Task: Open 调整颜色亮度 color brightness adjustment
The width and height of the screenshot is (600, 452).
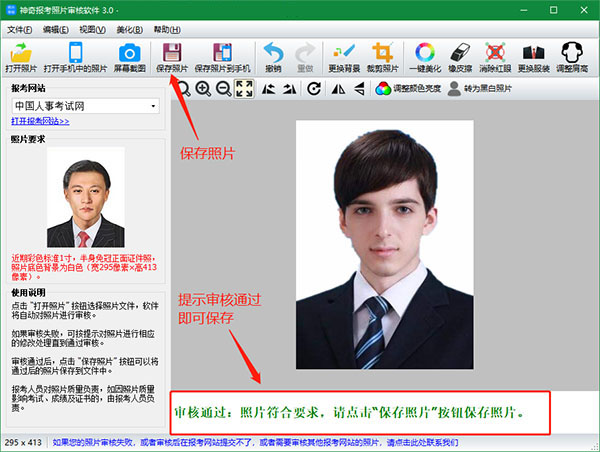Action: [406, 89]
